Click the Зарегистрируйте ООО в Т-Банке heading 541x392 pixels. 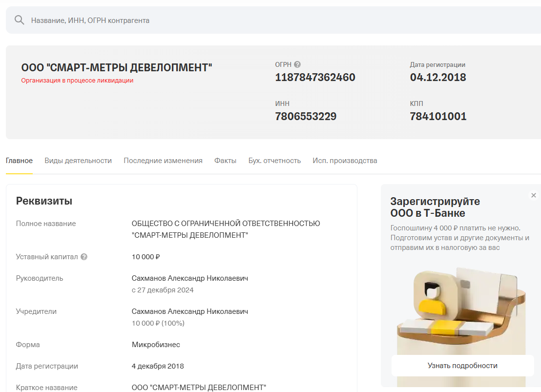point(435,207)
